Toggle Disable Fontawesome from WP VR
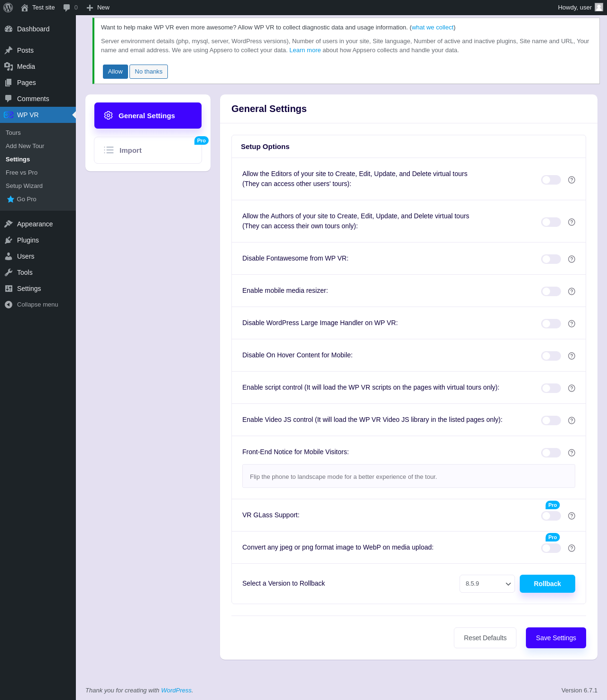 (x=551, y=259)
